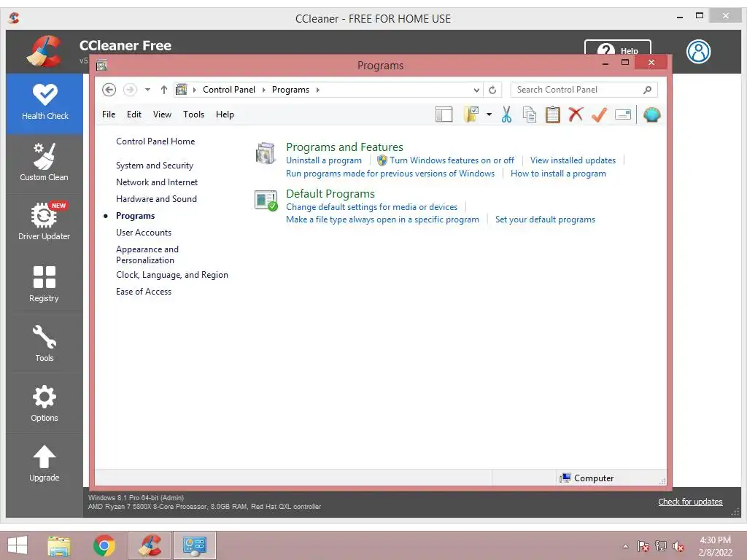
Task: Click Programs in the address breadcrumb
Action: (x=290, y=90)
